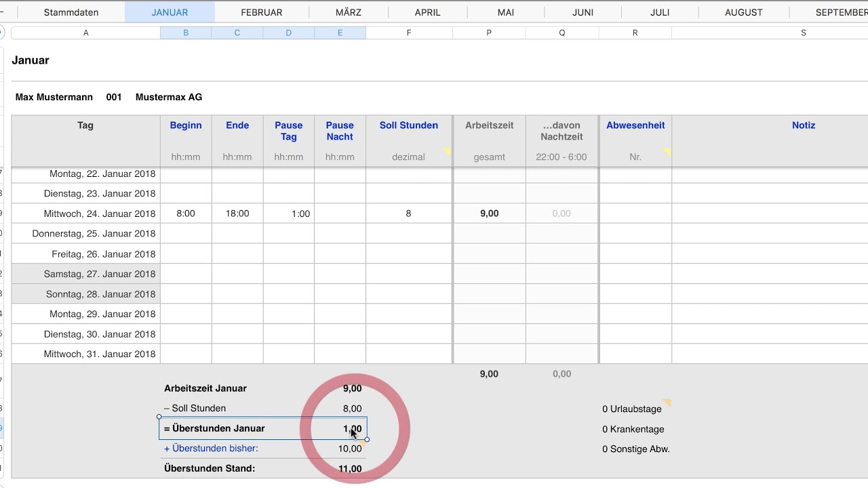Select column F header

pos(409,33)
